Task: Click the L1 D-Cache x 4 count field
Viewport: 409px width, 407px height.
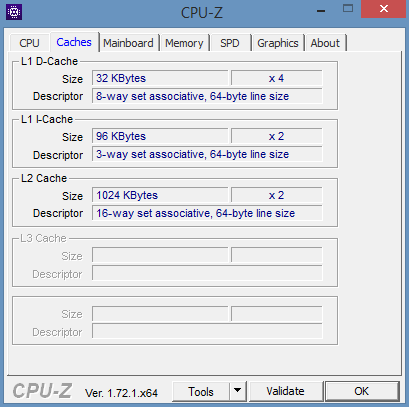Action: point(277,78)
